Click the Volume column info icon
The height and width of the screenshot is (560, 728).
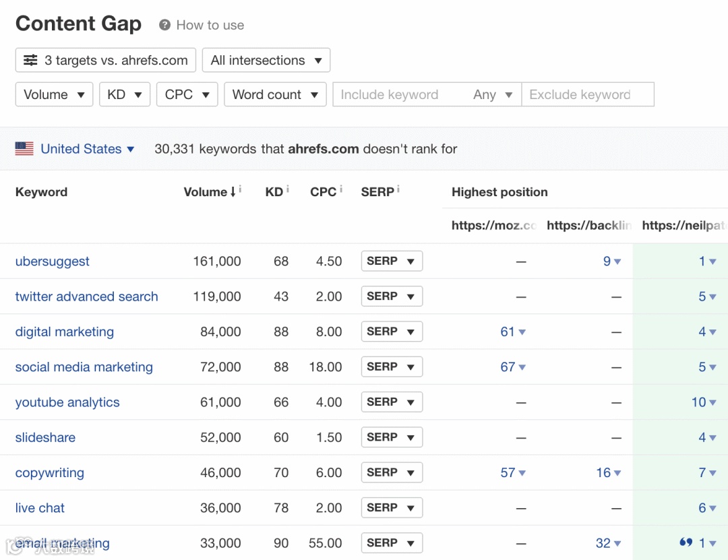(x=240, y=191)
